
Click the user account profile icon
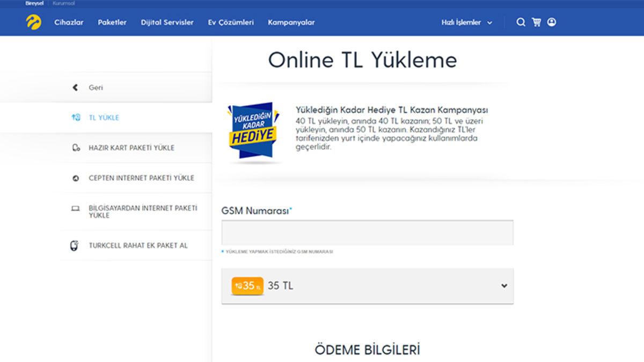coord(550,23)
